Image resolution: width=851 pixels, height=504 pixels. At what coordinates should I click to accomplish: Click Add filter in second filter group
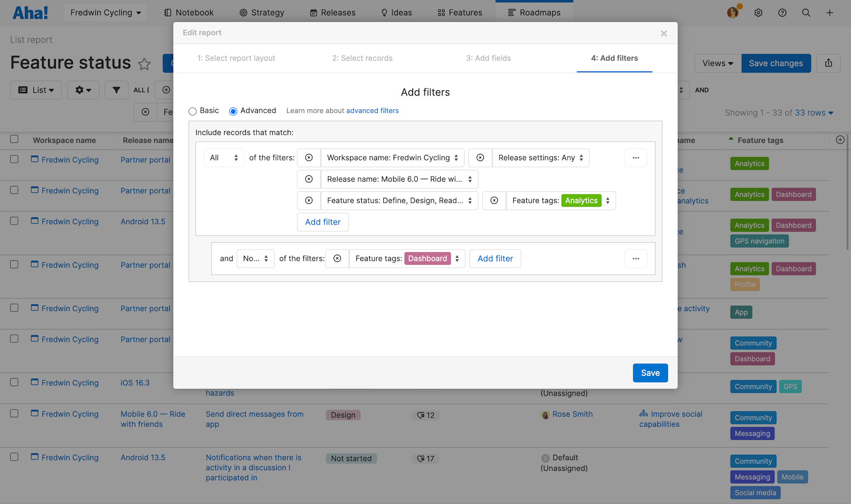coord(495,259)
